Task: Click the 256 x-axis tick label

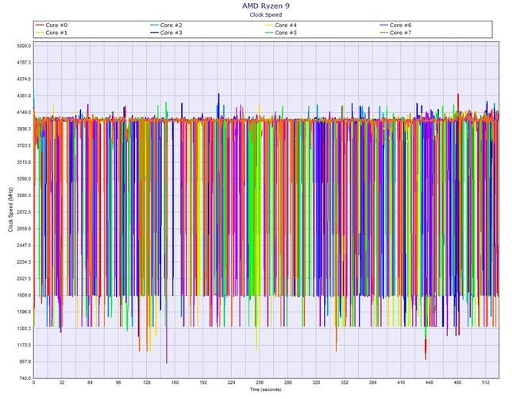Action: [260, 382]
